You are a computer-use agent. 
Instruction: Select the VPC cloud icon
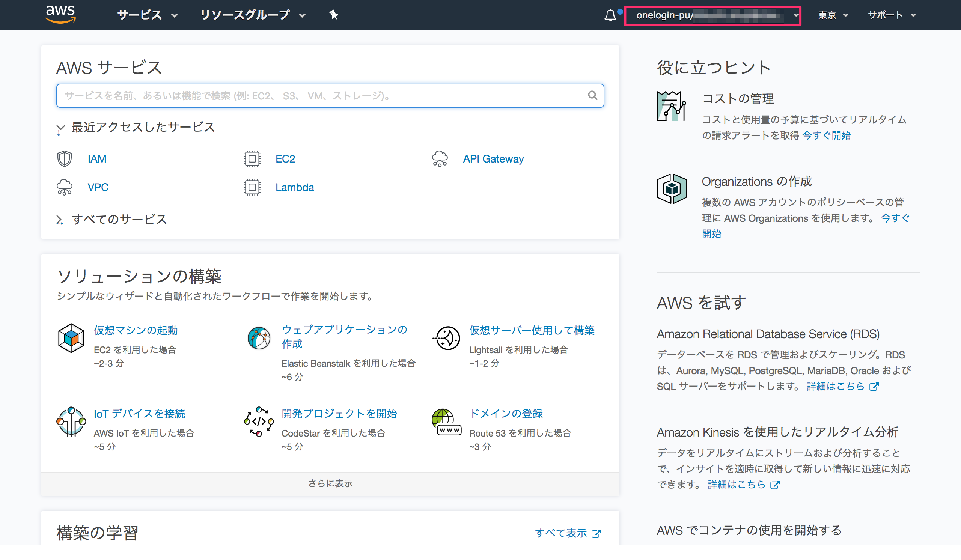[x=65, y=187]
